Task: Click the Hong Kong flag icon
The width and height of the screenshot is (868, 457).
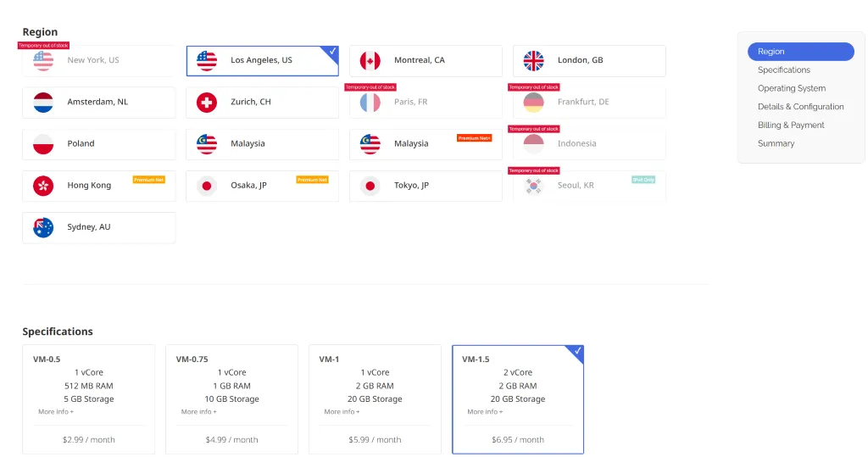Action: (x=43, y=186)
